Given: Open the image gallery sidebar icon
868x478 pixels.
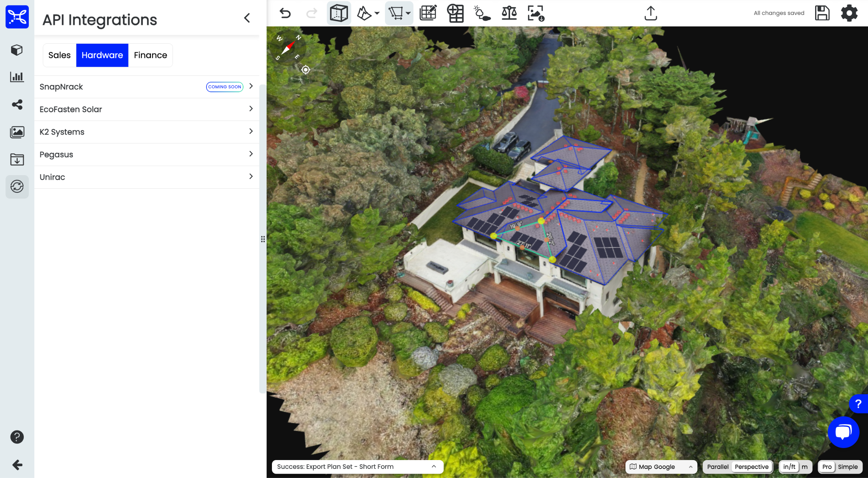Looking at the screenshot, I should click(x=17, y=132).
